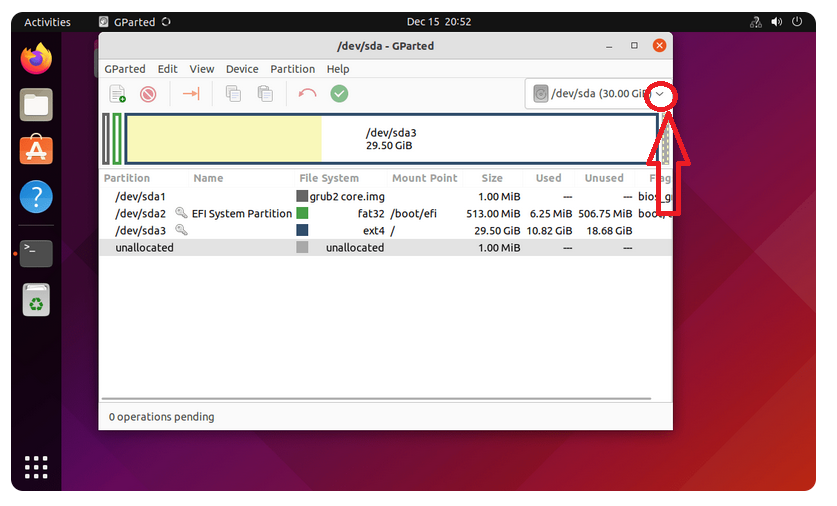Click the 18.68 GiB unused cell
837x506 pixels.
tap(609, 231)
